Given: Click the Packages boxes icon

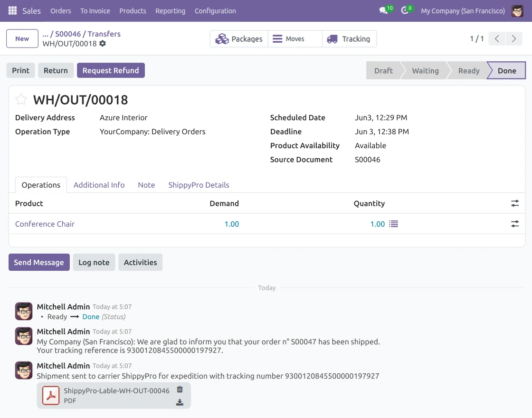Looking at the screenshot, I should click(x=222, y=39).
